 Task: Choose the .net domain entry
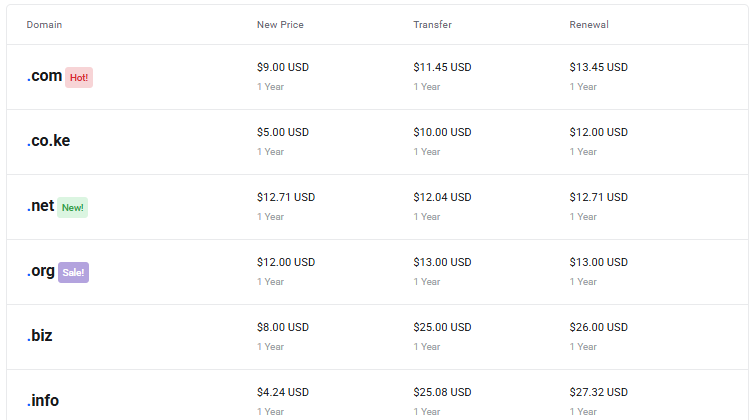click(40, 206)
